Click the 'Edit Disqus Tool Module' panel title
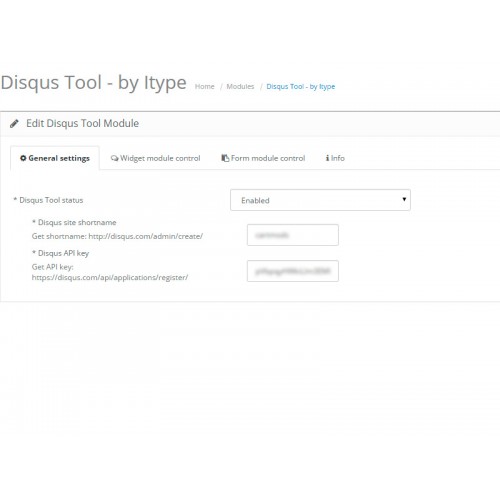Viewport: 500px width, 500px height. pyautogui.click(x=83, y=123)
